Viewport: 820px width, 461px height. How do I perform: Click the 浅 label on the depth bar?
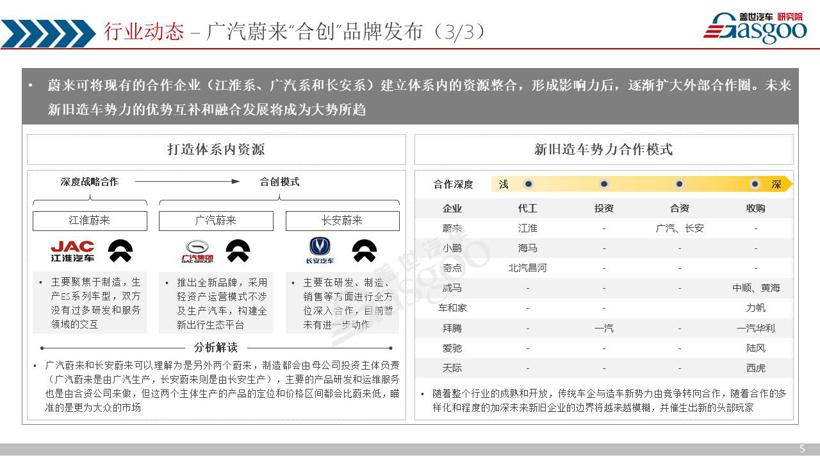[504, 184]
